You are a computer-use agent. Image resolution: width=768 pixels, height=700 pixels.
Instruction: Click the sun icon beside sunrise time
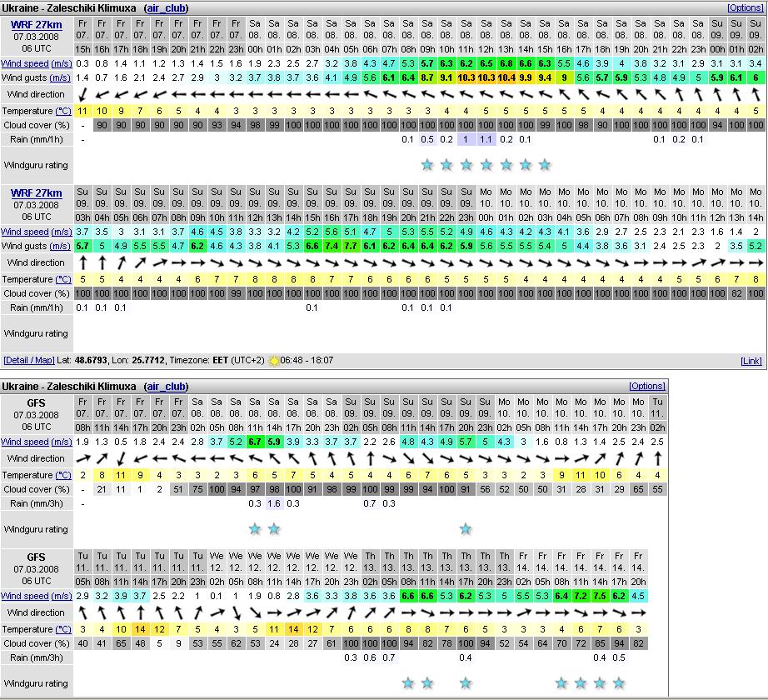pyautogui.click(x=274, y=360)
